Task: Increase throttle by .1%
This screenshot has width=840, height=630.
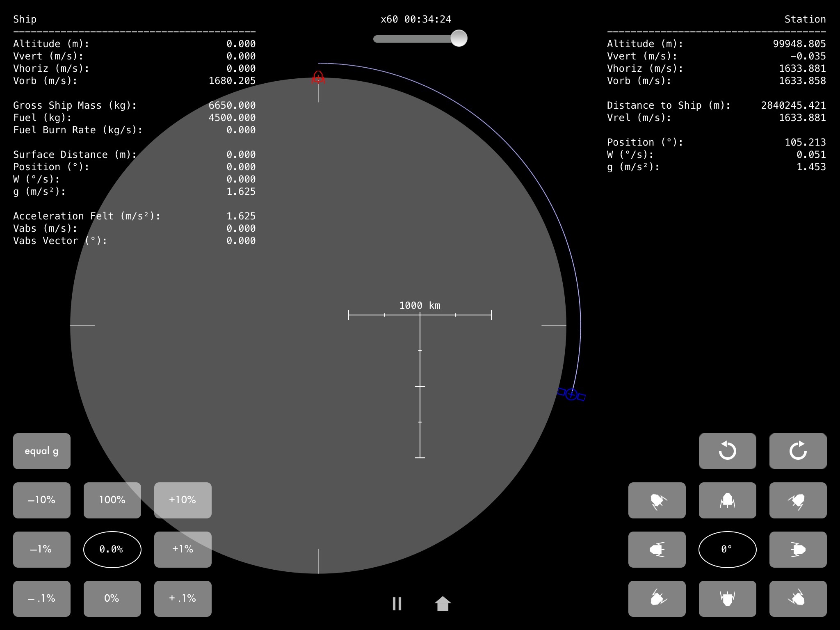Action: 183,598
